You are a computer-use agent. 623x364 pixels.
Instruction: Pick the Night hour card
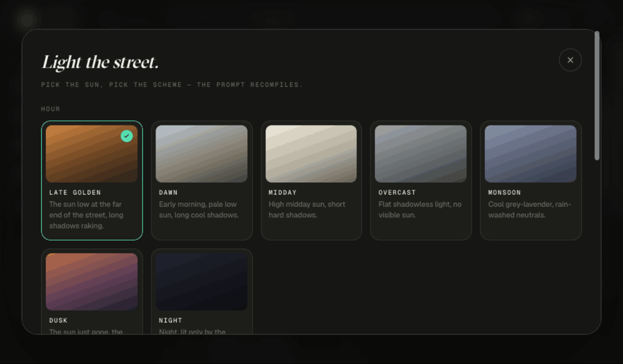tap(202, 292)
